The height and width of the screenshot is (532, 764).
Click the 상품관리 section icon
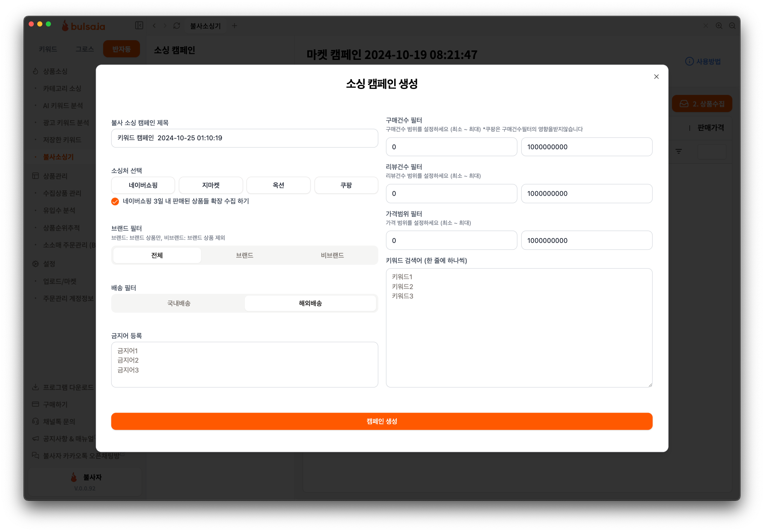[x=36, y=176]
